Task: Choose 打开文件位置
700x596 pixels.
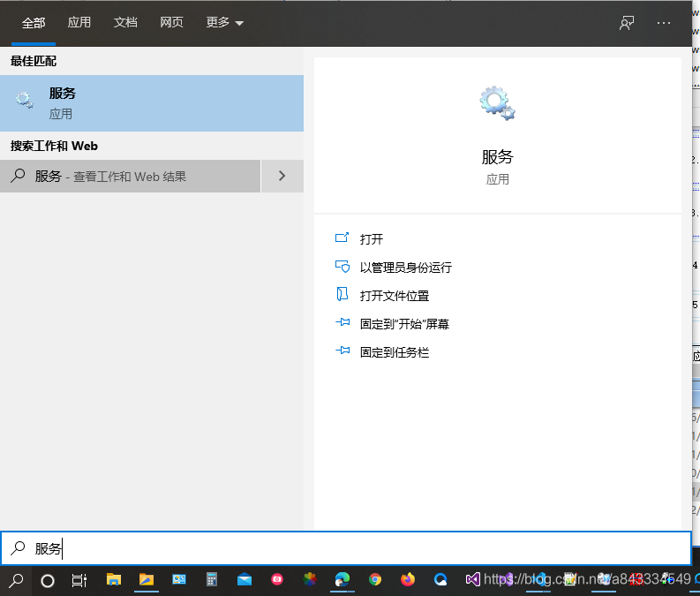Action: pyautogui.click(x=395, y=296)
